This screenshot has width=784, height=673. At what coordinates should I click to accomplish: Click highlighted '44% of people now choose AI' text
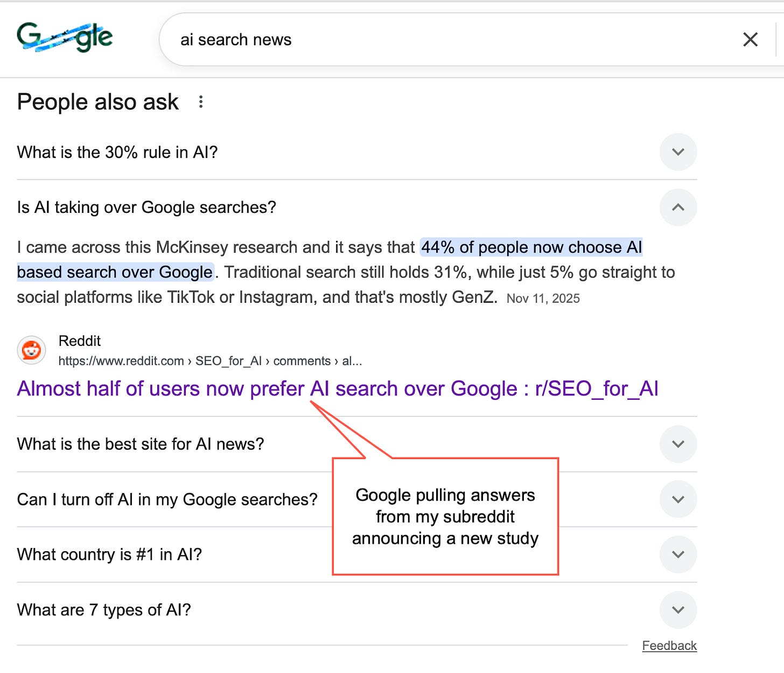point(531,247)
